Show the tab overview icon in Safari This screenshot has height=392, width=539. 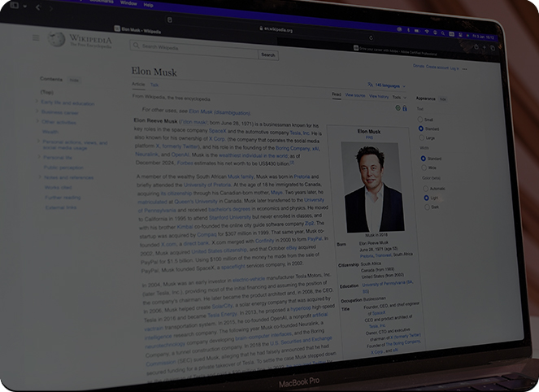tap(492, 48)
